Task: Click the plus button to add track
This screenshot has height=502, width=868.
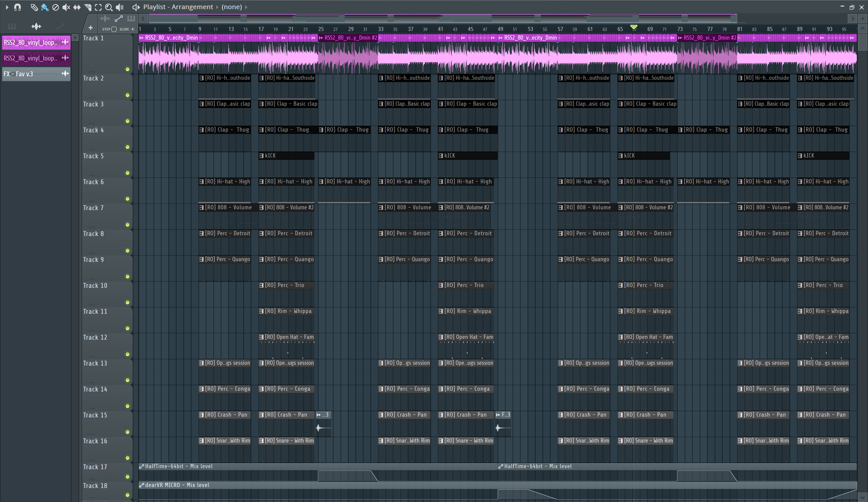Action: pyautogui.click(x=91, y=28)
